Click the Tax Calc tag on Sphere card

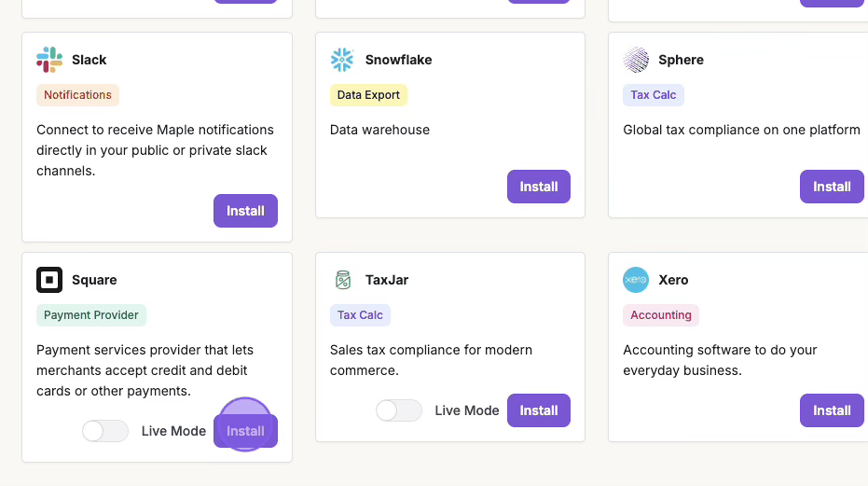coord(653,95)
